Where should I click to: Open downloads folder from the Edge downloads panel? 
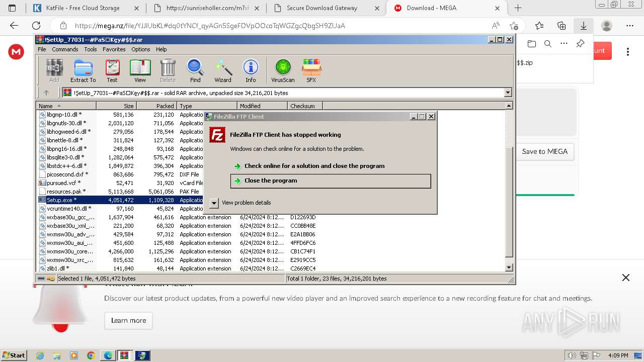(x=531, y=44)
